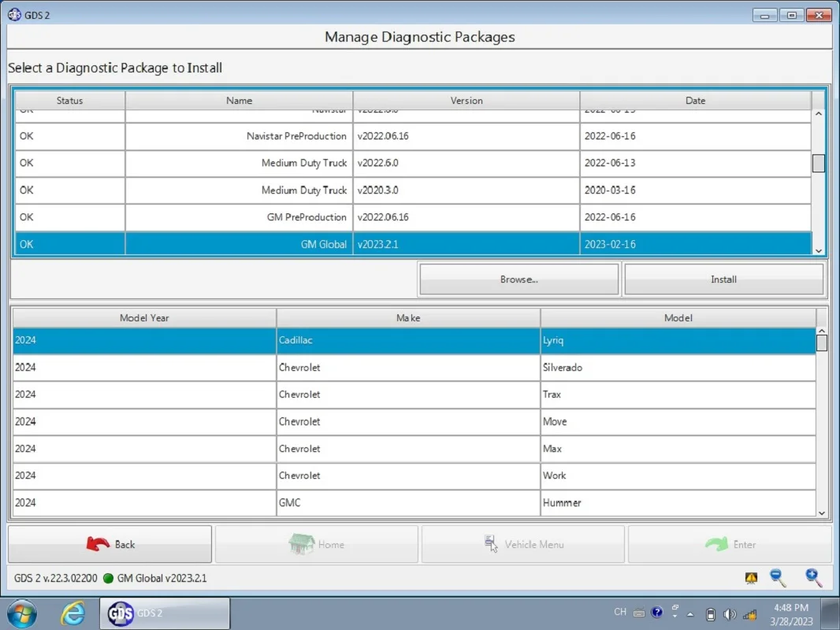Screen dimensions: 840x630
Task: Click Browse... to locate a package
Action: pos(518,280)
